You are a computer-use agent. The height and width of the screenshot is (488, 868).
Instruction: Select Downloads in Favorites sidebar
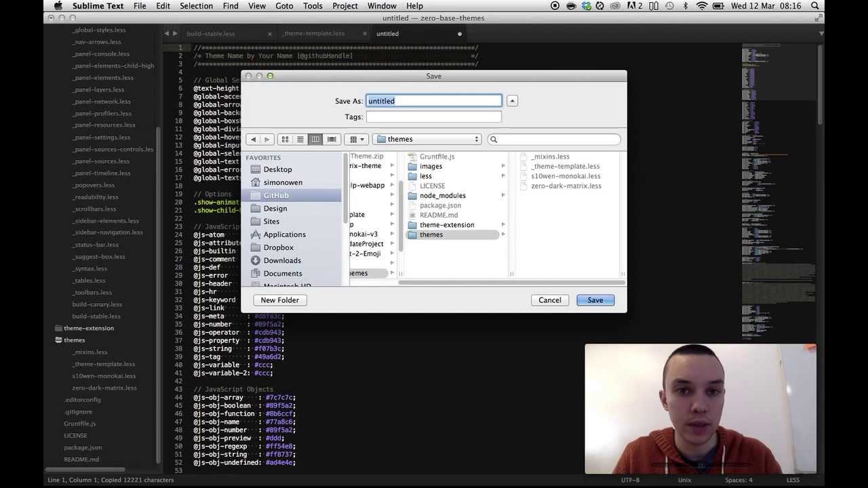coord(282,260)
